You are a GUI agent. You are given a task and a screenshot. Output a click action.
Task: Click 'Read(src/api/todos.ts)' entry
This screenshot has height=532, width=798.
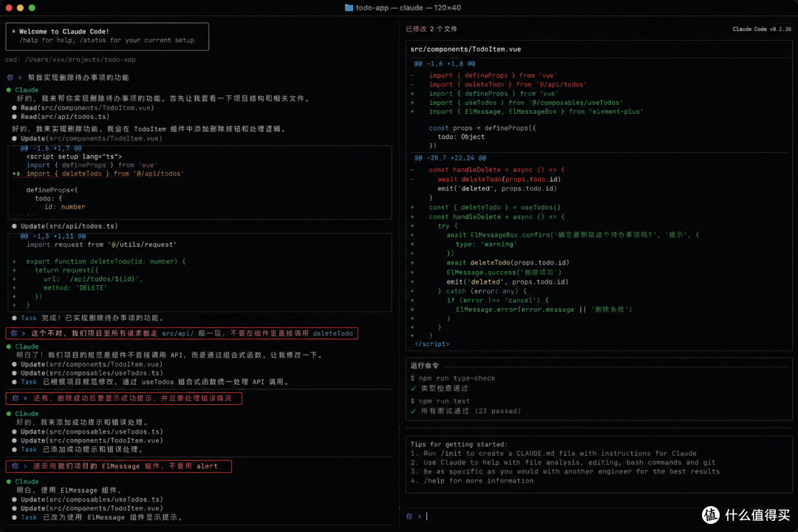click(64, 117)
